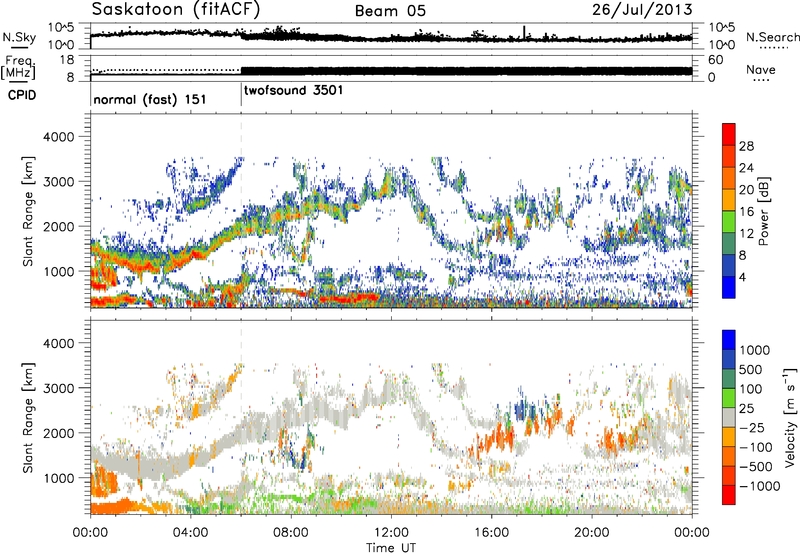Click the noise spike near 17:00 in sky-noise panel

tap(524, 32)
